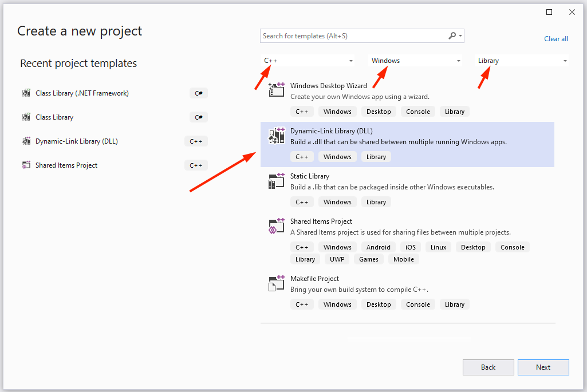Click iOS tag under Shared Items Project
The image size is (587, 392).
(410, 247)
